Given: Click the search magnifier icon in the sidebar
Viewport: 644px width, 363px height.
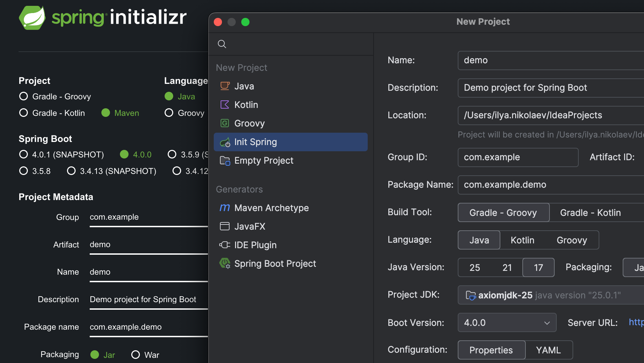Looking at the screenshot, I should (x=222, y=44).
